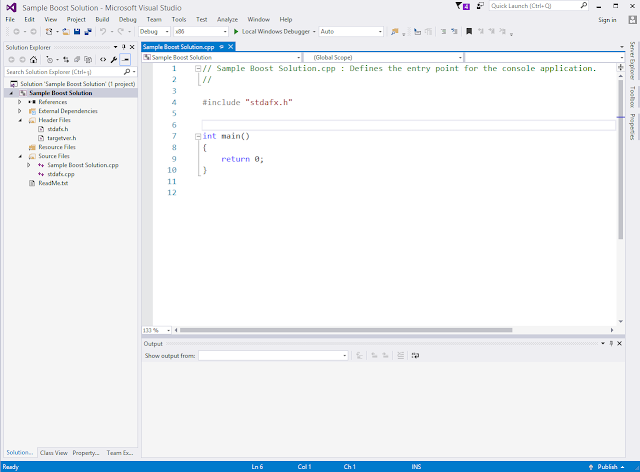
Task: Click the Preview Selected Items icon
Action: tap(125, 60)
